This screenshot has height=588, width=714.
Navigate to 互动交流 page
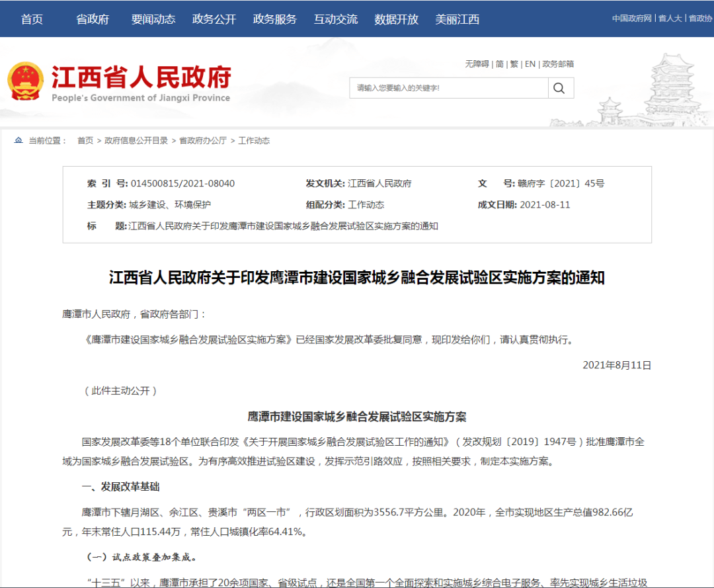click(336, 20)
